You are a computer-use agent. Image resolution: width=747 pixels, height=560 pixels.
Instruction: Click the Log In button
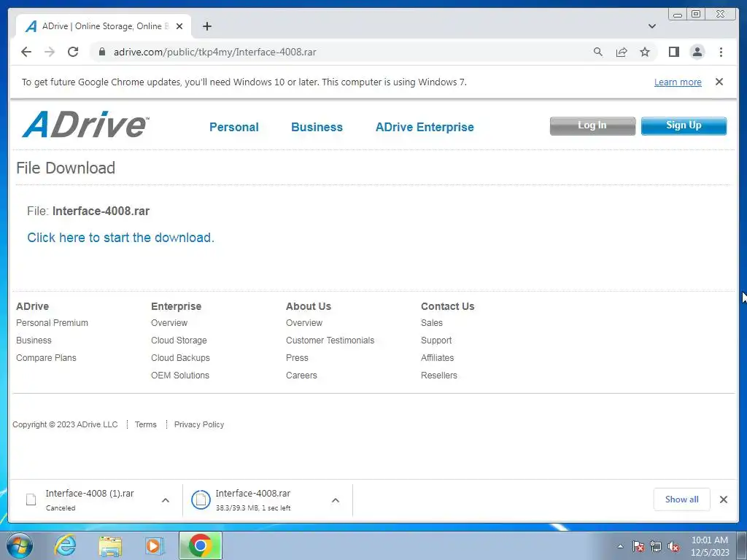[592, 125]
